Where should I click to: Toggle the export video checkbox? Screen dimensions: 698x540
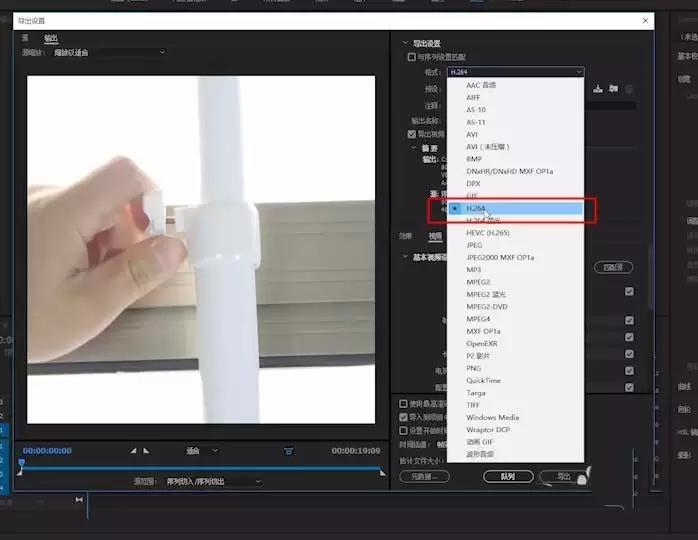(411, 134)
